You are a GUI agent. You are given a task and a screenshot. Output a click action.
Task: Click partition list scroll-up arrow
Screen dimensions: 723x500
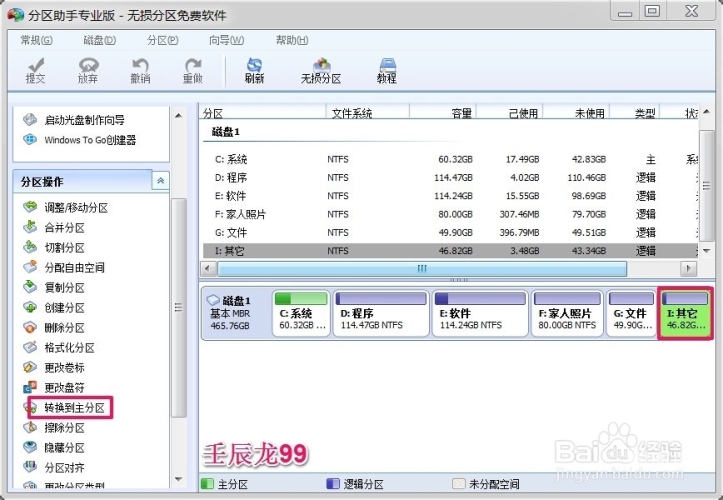(706, 112)
